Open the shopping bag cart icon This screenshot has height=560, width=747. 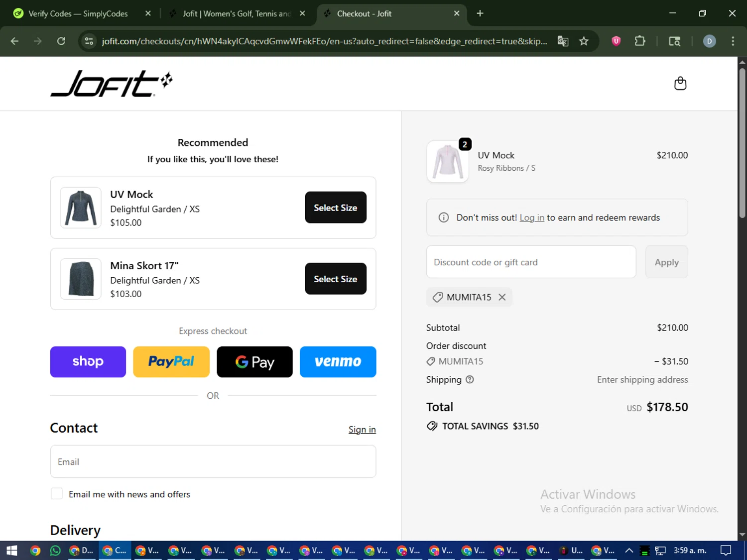click(x=680, y=84)
